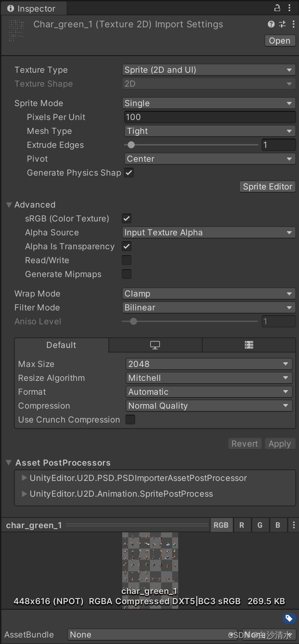
Task: Open the preview panel's three-dot menu
Action: [x=293, y=525]
